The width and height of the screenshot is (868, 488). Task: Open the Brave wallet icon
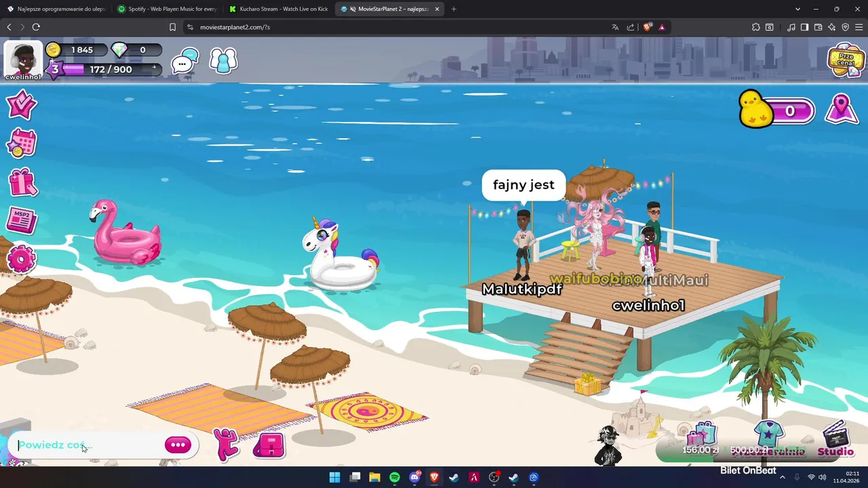pyautogui.click(x=818, y=27)
